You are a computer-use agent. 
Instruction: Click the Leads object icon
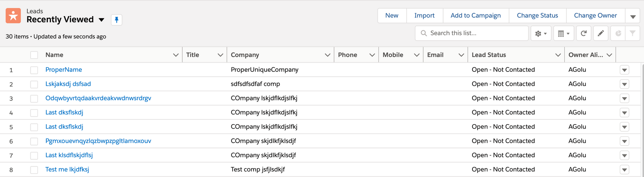click(x=13, y=16)
